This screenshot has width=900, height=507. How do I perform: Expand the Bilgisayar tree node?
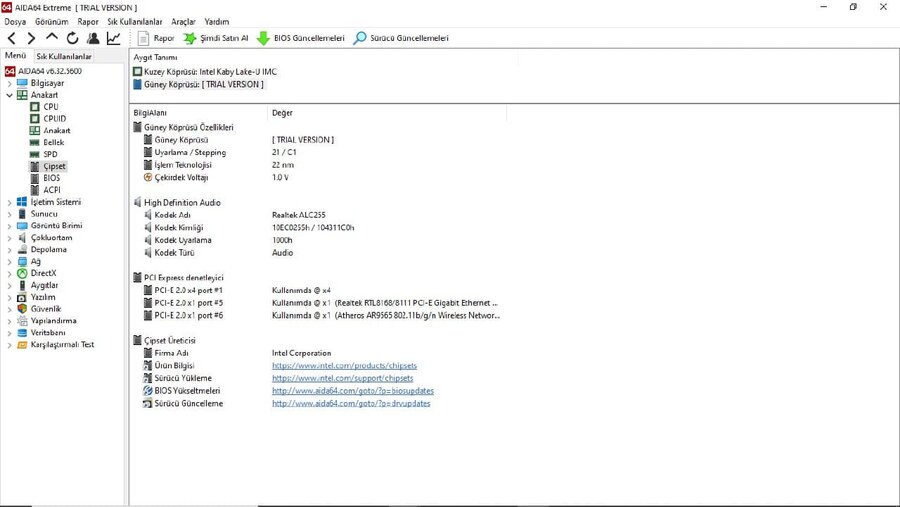click(x=9, y=83)
